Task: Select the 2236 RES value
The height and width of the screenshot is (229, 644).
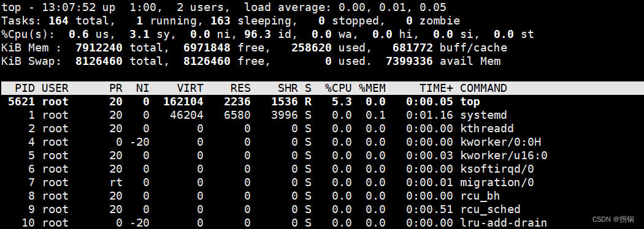Action: point(237,102)
